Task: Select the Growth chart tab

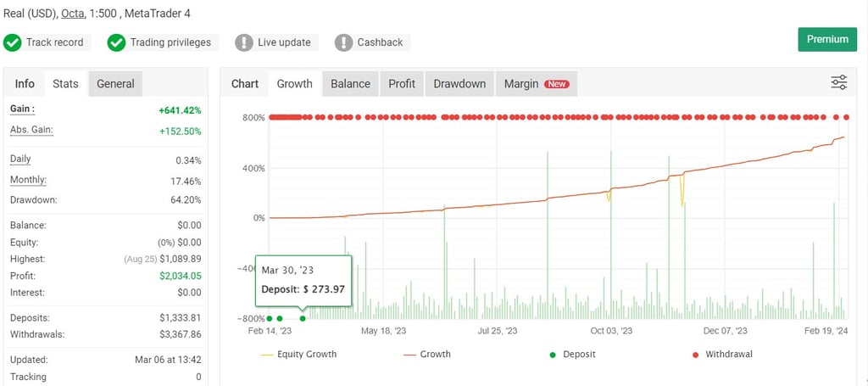Action: (294, 84)
